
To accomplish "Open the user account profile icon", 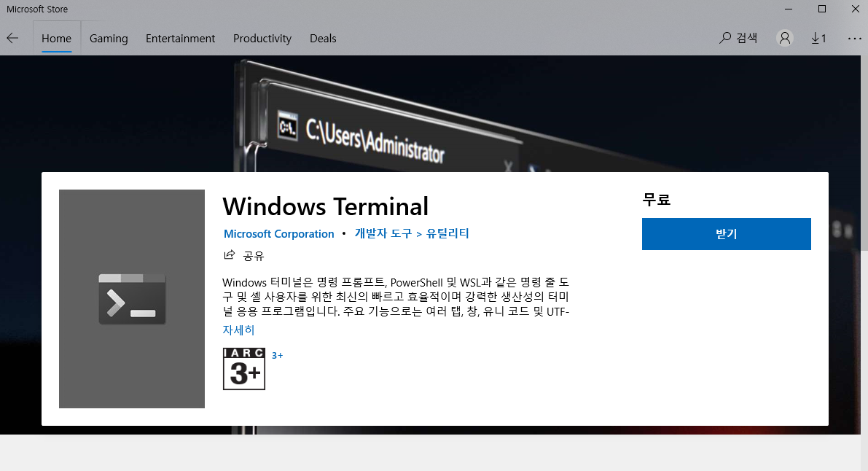I will click(x=784, y=38).
